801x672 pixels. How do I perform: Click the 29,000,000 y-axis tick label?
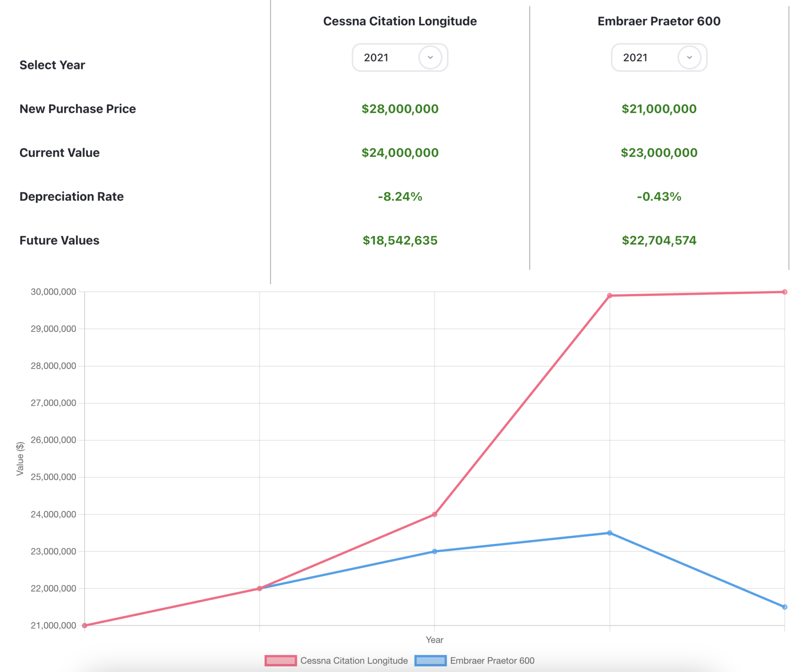[x=53, y=329]
